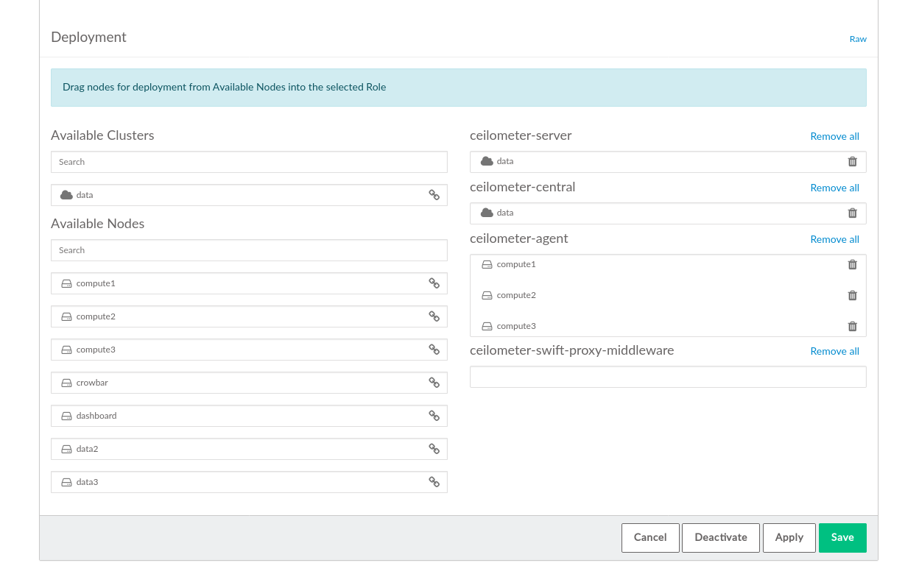Viewport: 919px width, 588px height.
Task: Remove all from ceilometer-swift-proxy-middleware
Action: pos(834,351)
